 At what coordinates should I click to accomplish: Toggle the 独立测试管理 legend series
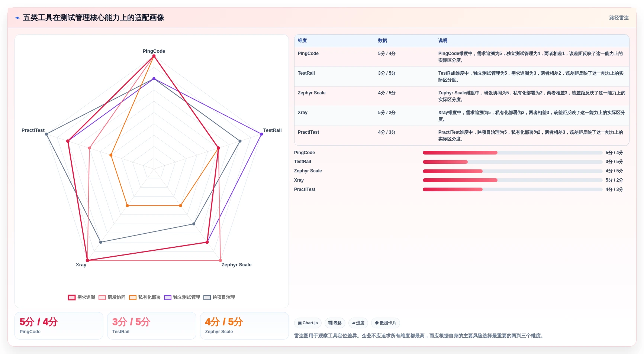coord(182,298)
